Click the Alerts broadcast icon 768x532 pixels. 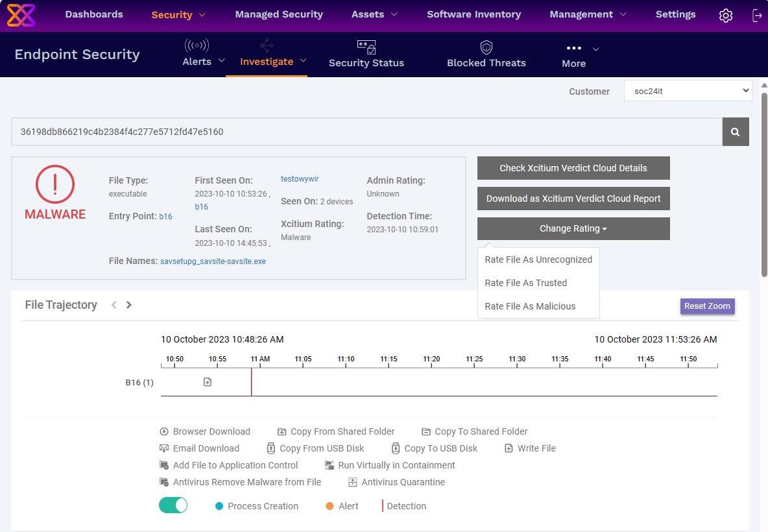pos(197,45)
